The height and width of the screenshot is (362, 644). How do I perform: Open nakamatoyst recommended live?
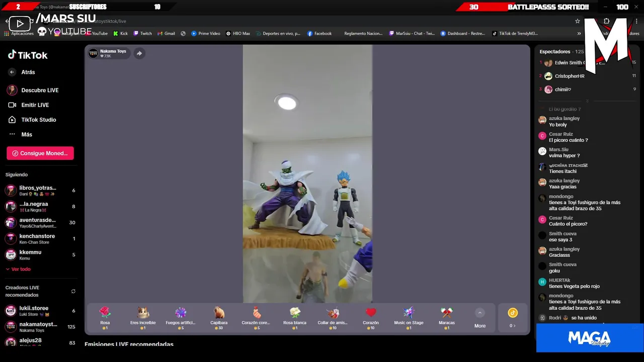pyautogui.click(x=40, y=327)
